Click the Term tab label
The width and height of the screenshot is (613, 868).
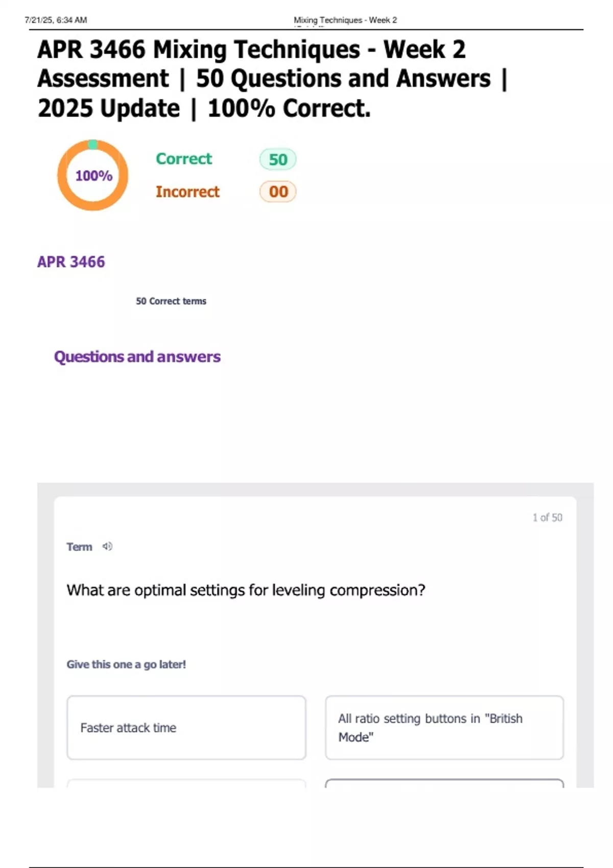point(79,546)
